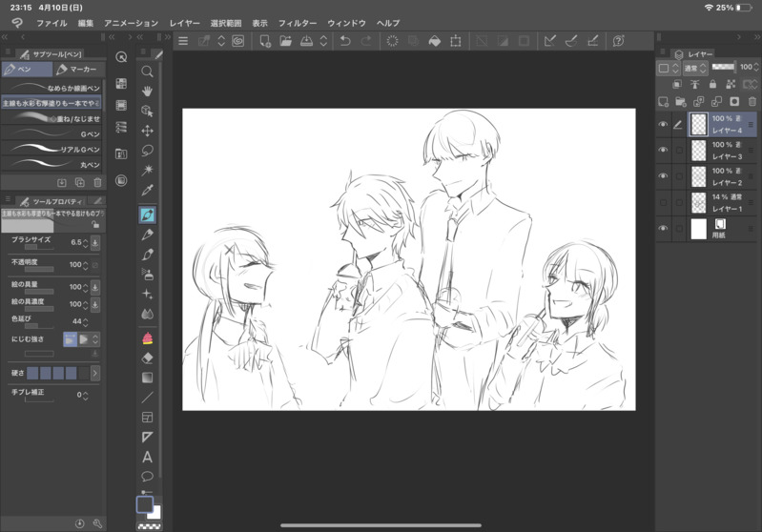Adjust layer opacity 100 stepper
The width and height of the screenshot is (762, 532).
click(755, 67)
